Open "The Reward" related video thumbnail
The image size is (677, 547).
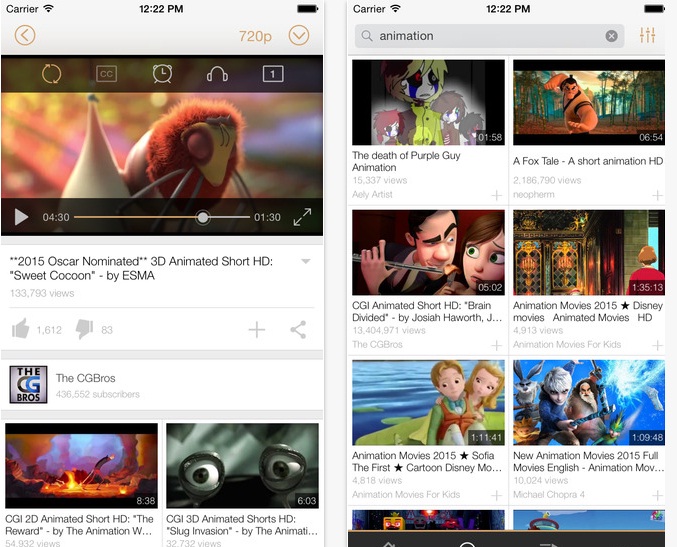(x=82, y=465)
